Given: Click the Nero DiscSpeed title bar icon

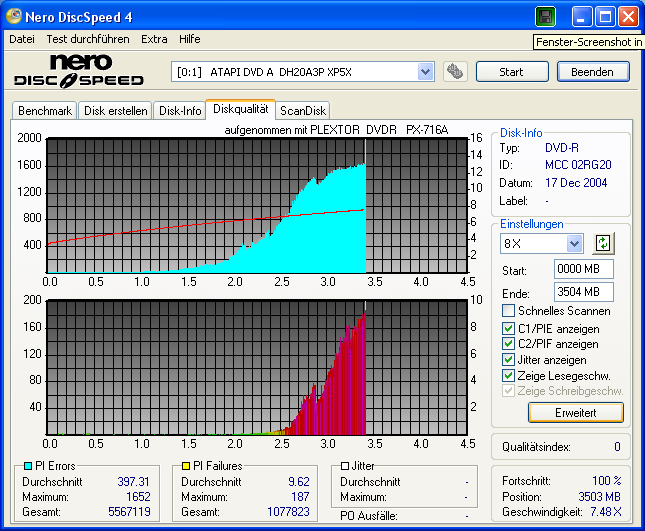Looking at the screenshot, I should [x=15, y=17].
